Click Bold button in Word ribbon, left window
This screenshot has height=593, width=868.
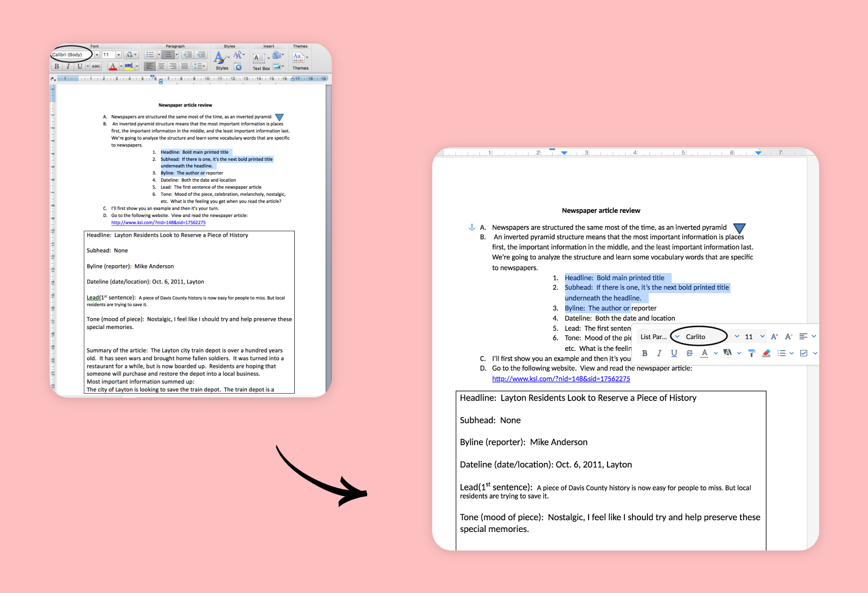click(57, 66)
